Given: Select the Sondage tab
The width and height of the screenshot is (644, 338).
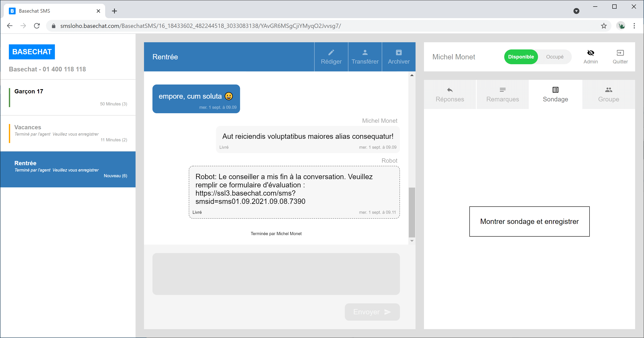Looking at the screenshot, I should point(555,95).
